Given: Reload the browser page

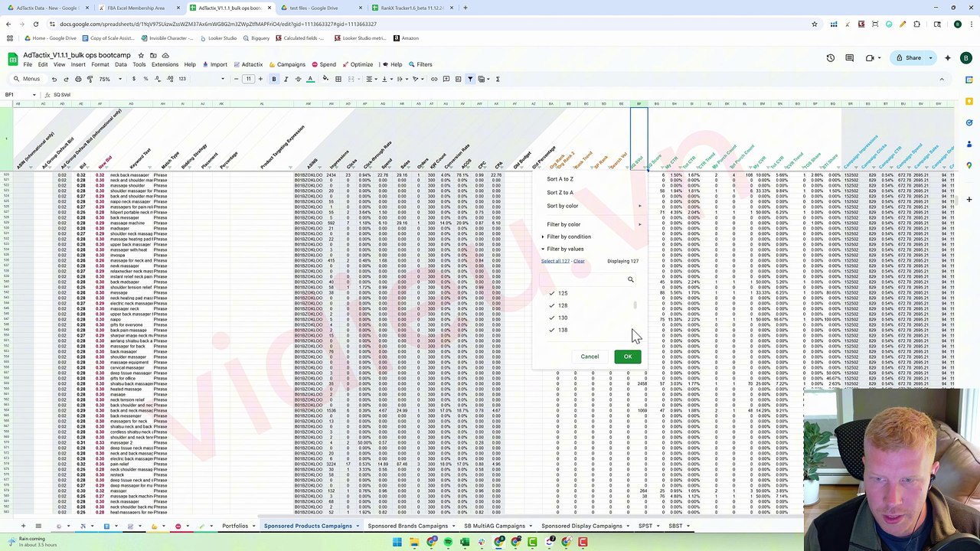Looking at the screenshot, I should click(35, 24).
